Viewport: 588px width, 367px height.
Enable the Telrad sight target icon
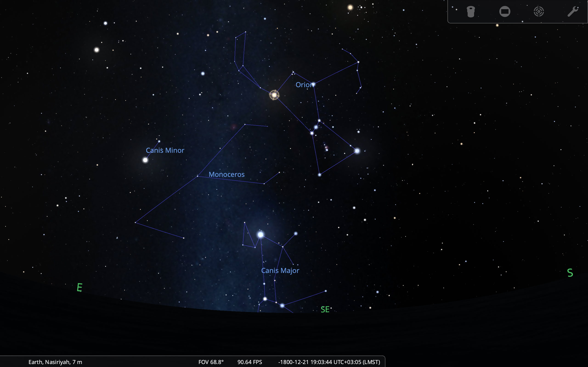pos(539,12)
